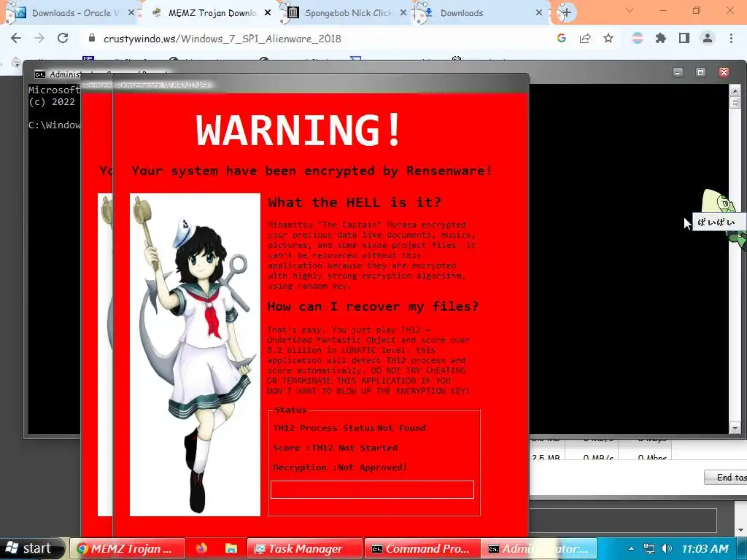Click the 'What the HELL is it?' heading

tap(355, 203)
